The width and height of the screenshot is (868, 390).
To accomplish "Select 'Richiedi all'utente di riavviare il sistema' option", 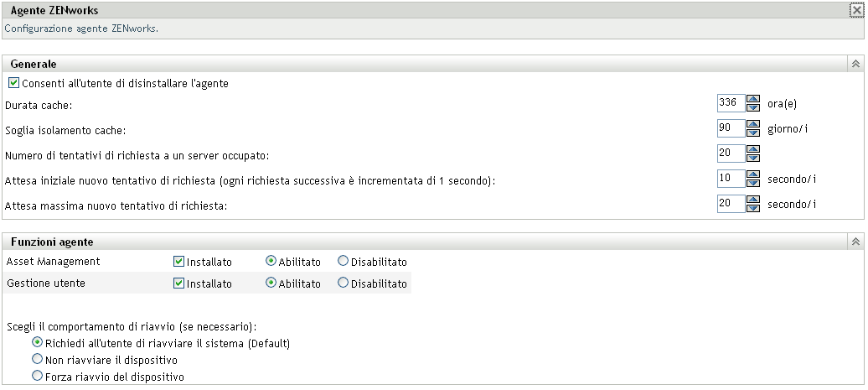I will coord(37,342).
